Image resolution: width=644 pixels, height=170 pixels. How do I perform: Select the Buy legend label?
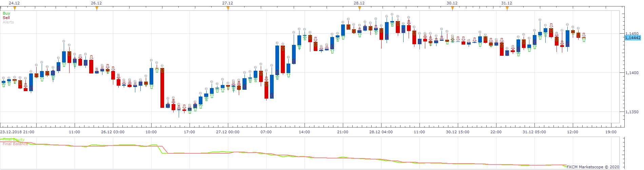(x=6, y=13)
